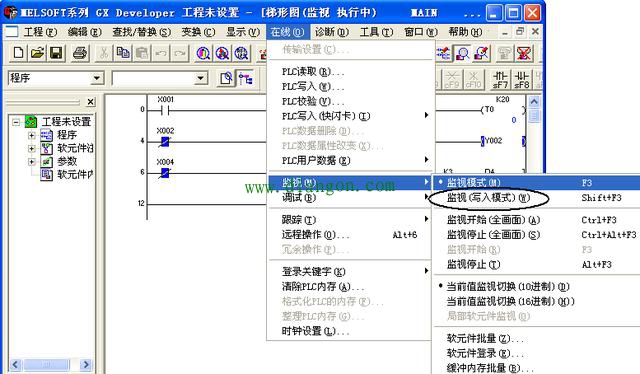Open PLC用户数据 submenu
Image resolution: width=640 pixels, height=374 pixels.
click(x=350, y=160)
